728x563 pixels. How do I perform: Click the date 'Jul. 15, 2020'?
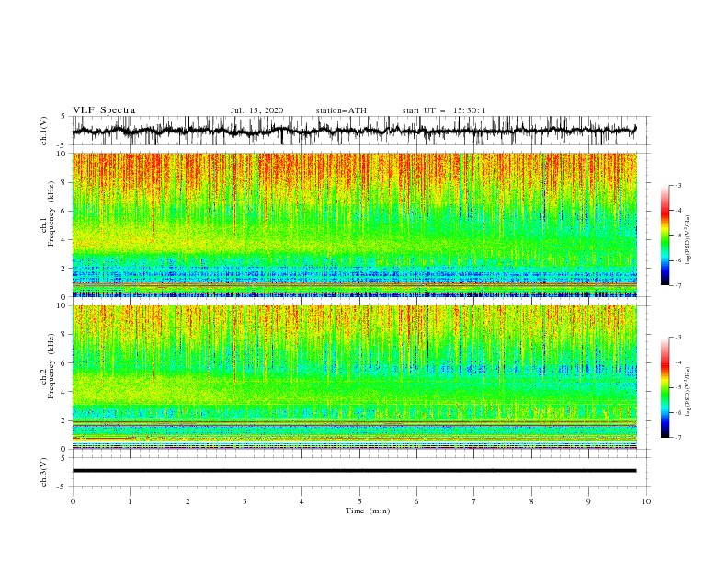click(256, 110)
